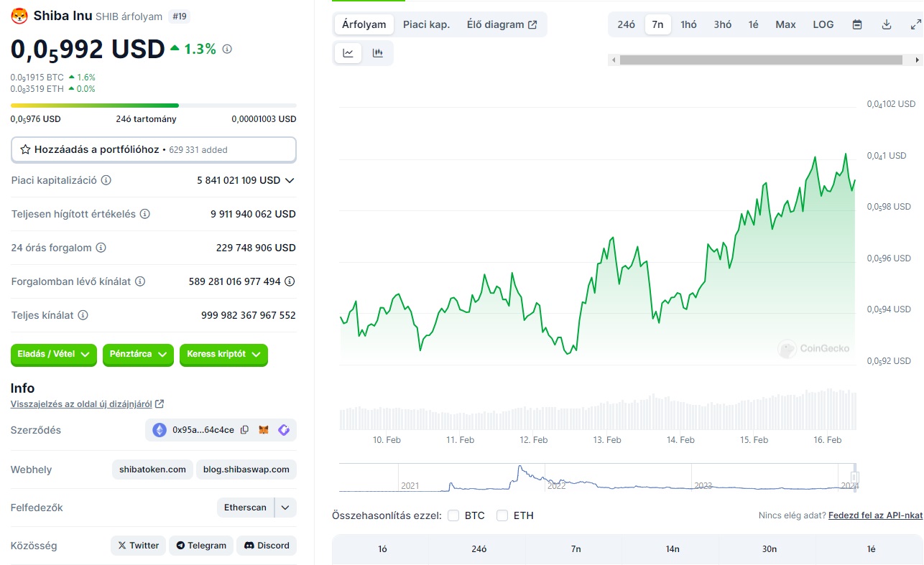Screen dimensions: 924x565
Task: Set chart range to 1hó
Action: point(688,24)
